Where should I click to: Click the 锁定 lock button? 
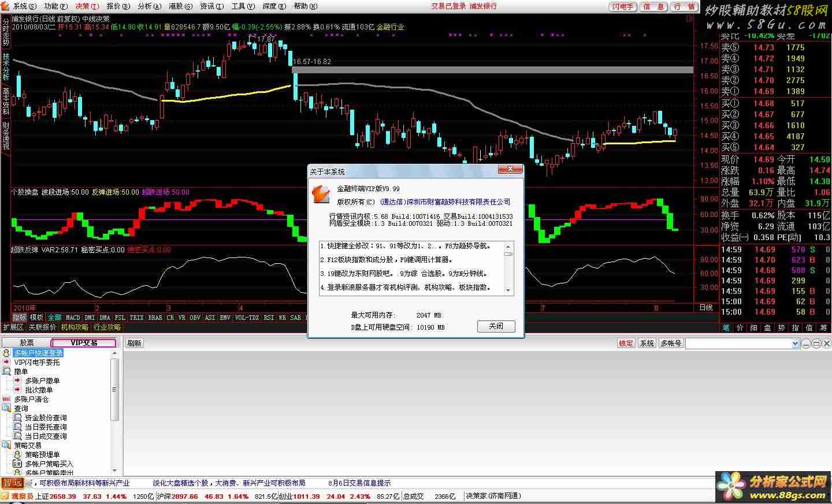(x=626, y=343)
